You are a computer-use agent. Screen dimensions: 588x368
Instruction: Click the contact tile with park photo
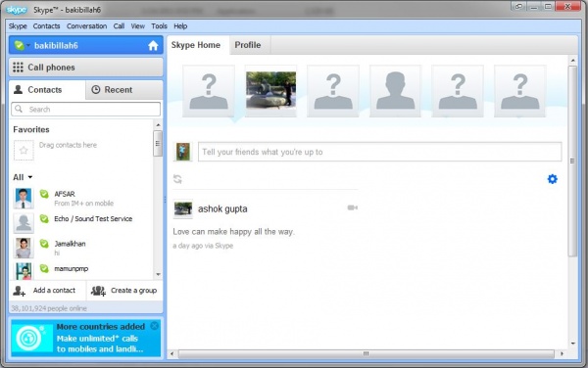point(270,91)
